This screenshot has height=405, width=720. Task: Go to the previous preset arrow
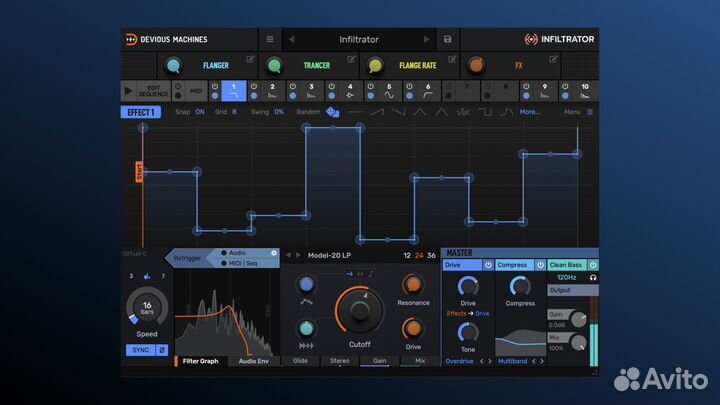292,39
